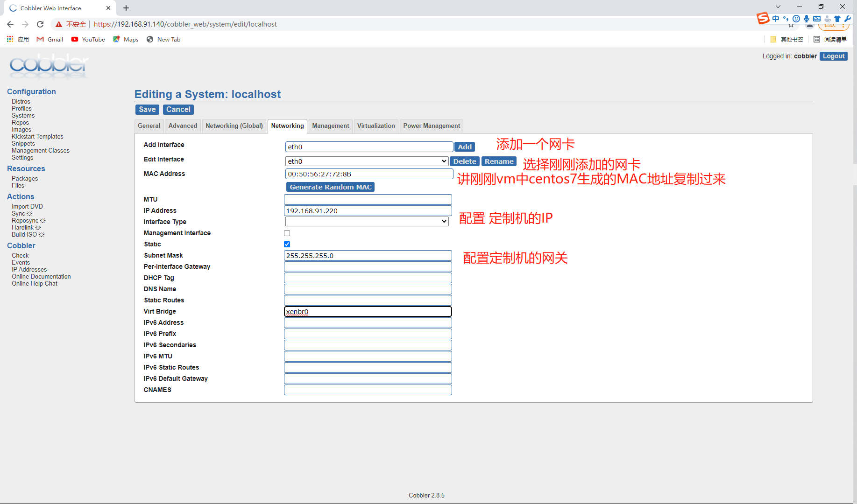Click the DNS Name input field
This screenshot has height=504, width=857.
(x=368, y=289)
